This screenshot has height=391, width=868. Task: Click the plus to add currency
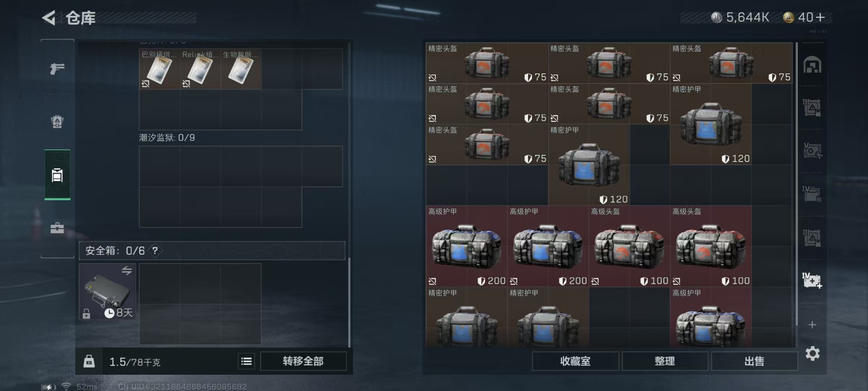[x=821, y=17]
